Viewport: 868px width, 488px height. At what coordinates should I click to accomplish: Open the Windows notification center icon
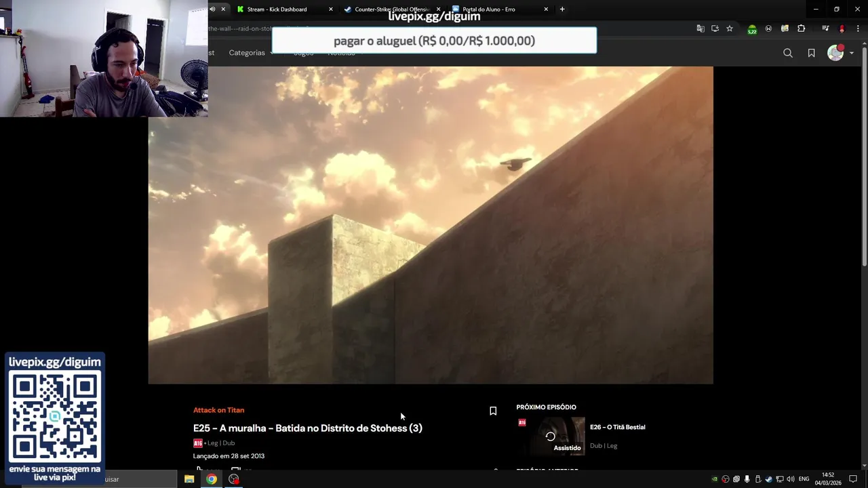pos(853,479)
